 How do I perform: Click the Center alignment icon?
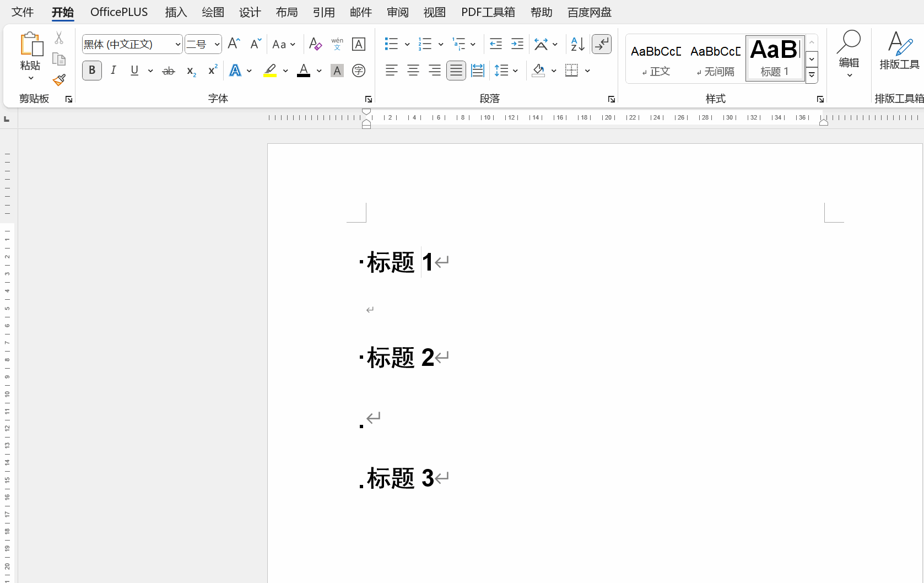click(x=413, y=71)
